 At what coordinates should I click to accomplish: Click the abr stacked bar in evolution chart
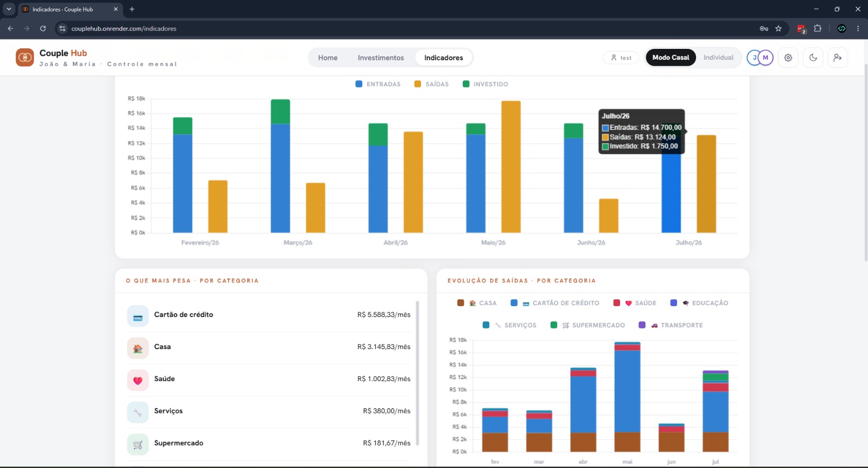[x=583, y=409]
